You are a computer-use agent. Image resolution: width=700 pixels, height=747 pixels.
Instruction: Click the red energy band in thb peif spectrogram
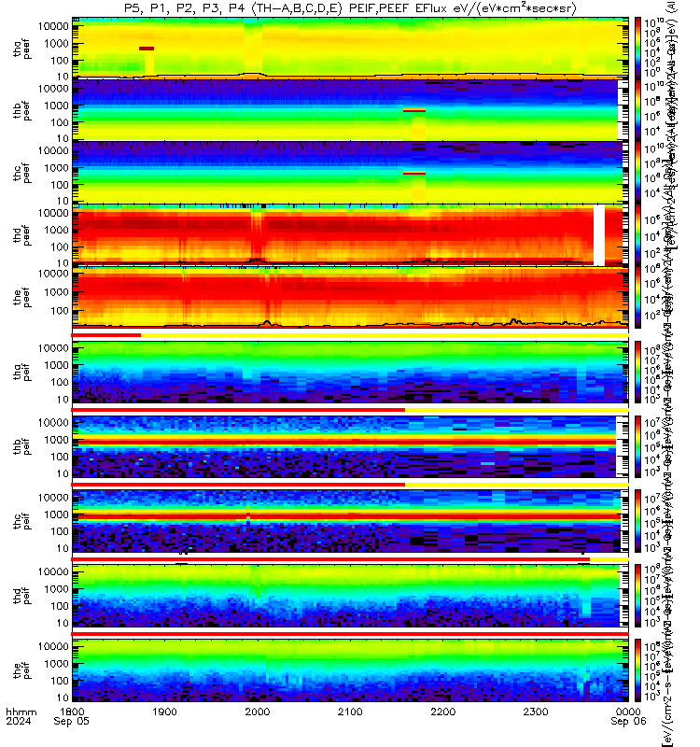tap(346, 443)
